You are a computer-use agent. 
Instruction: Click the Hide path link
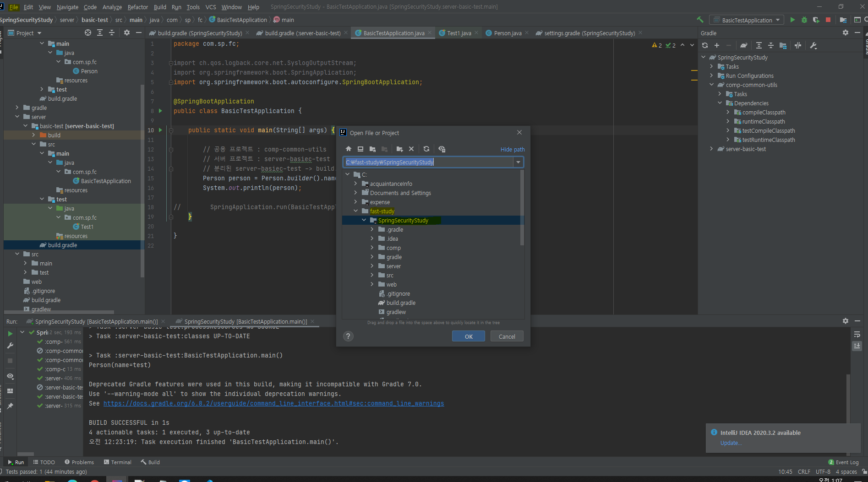(513, 150)
